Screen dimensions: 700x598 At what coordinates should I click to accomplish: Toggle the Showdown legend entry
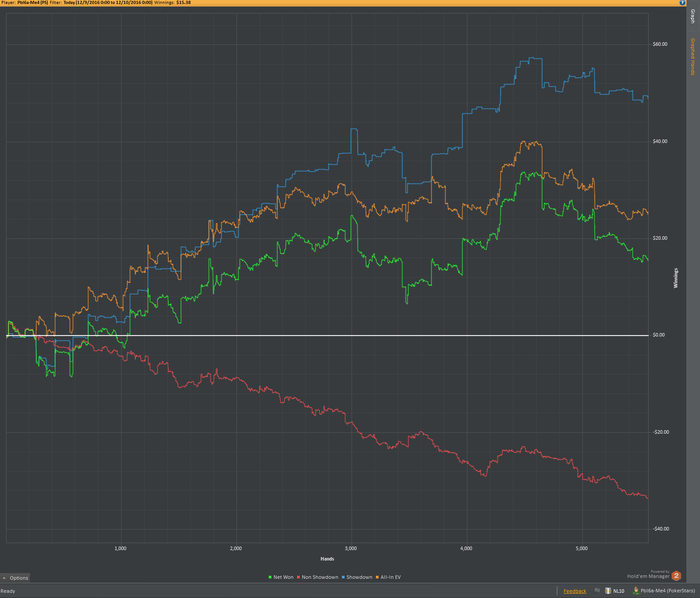click(357, 577)
